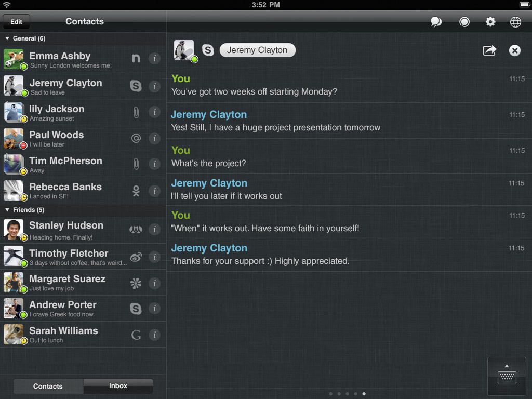Tap Paul Woods's info icon
Viewport: 532px width, 399px height.
(154, 138)
